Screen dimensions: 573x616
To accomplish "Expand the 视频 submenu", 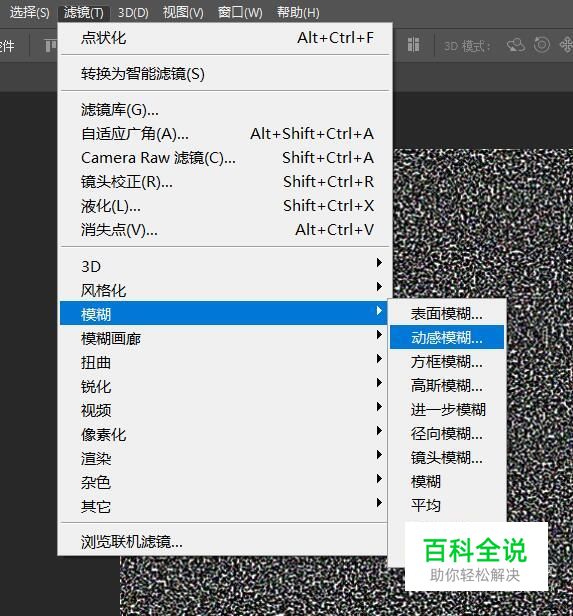I will pos(223,410).
